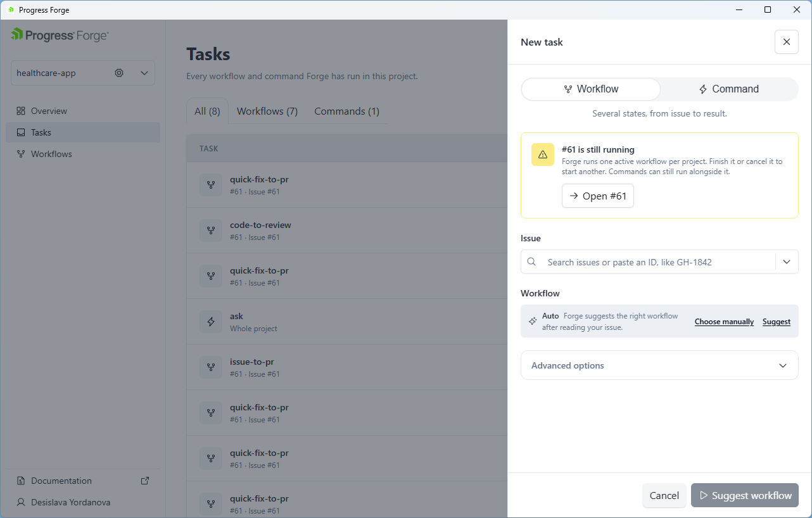The width and height of the screenshot is (812, 518).
Task: Switch to the Commands (1) tab
Action: 347,111
